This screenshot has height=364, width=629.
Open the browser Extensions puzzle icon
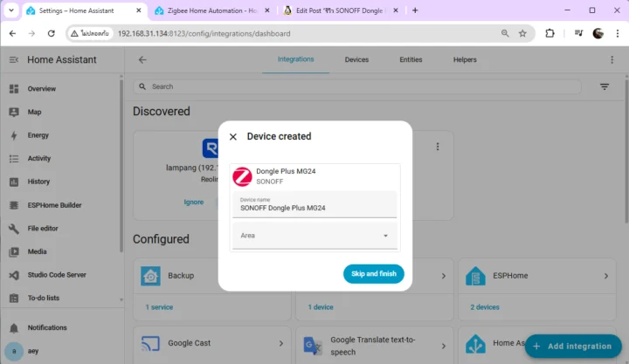(550, 34)
